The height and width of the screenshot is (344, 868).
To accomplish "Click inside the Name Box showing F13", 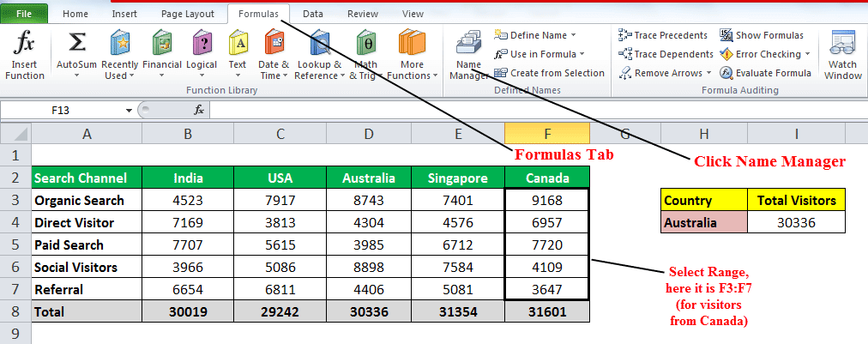I will tap(62, 111).
